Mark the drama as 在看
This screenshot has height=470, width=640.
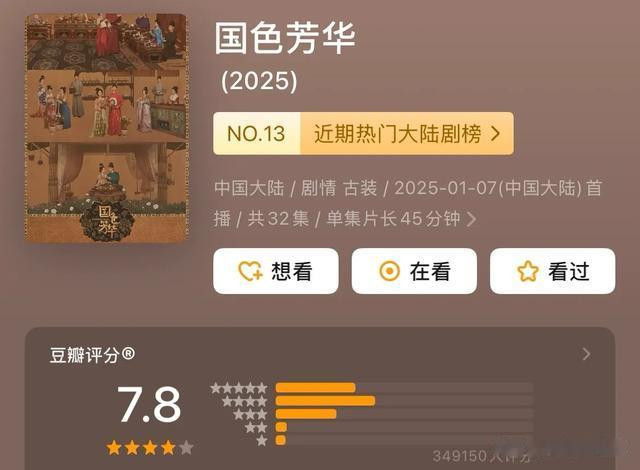click(x=414, y=271)
